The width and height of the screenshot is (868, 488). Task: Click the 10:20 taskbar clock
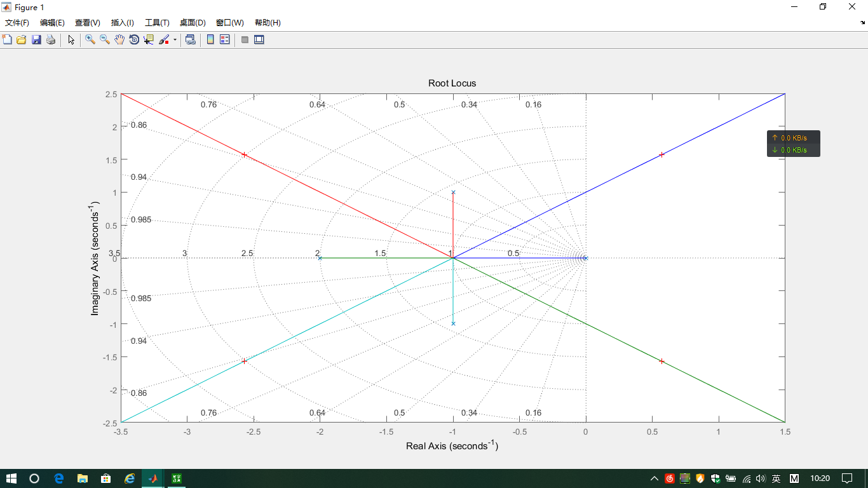[x=820, y=478]
